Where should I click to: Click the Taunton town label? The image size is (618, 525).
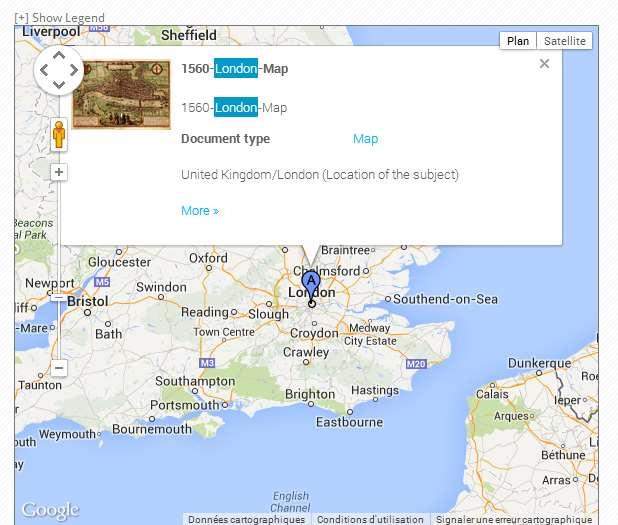click(40, 385)
